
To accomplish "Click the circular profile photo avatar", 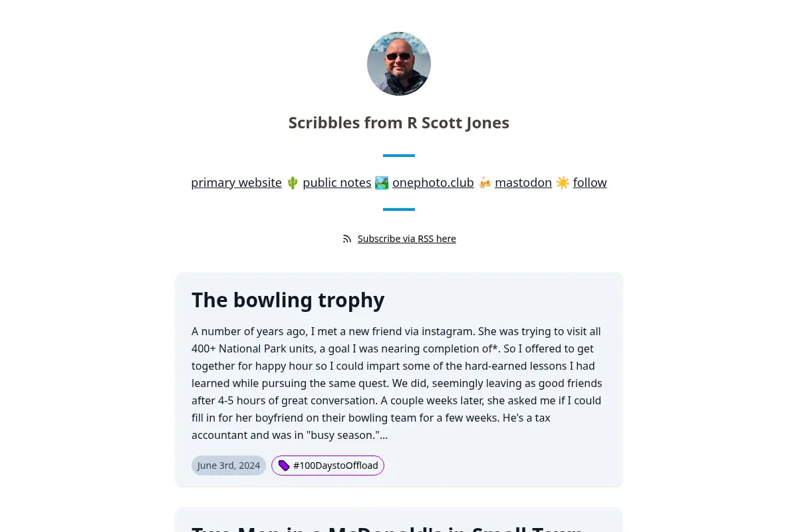I will pos(399,64).
